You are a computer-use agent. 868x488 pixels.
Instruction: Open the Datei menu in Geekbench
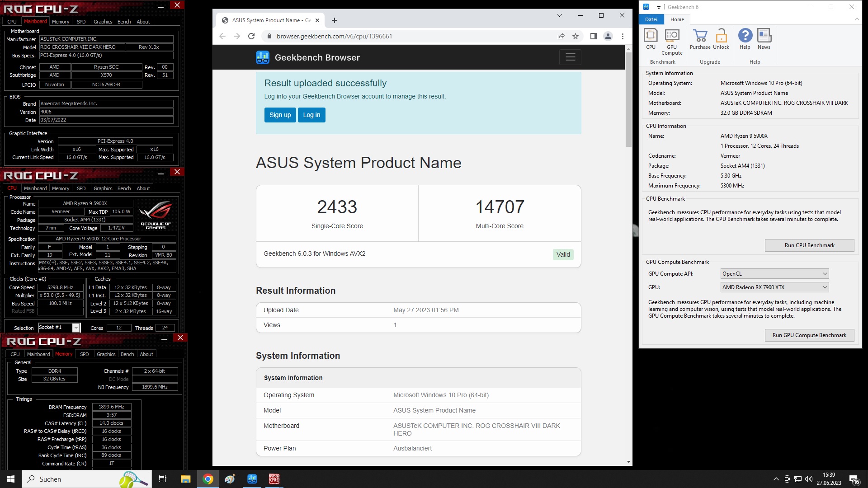pyautogui.click(x=651, y=19)
